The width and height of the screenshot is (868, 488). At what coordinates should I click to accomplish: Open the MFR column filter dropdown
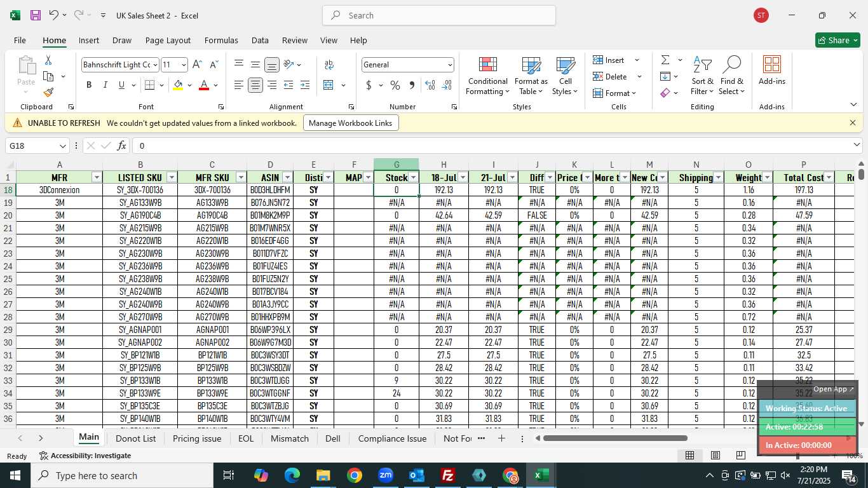point(97,177)
